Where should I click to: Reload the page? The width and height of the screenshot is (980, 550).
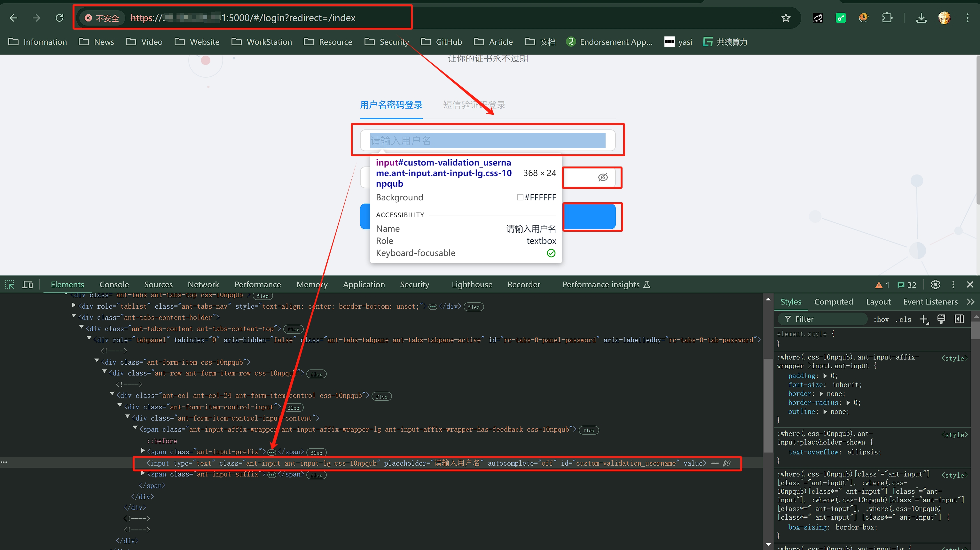pos(59,18)
